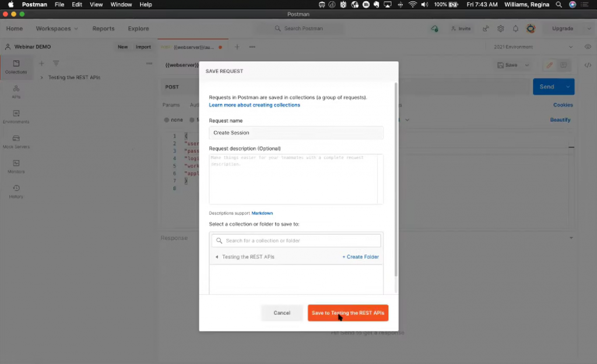Open macOS Spotlight search icon
Viewport: 597px width, 364px height.
click(x=559, y=5)
